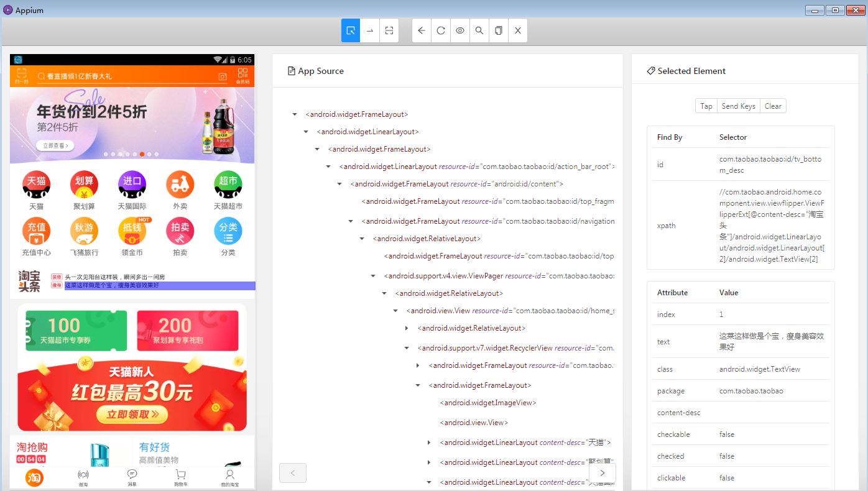Viewport: 868px width, 491px height.
Task: Click the previous page arrow in App Source
Action: pyautogui.click(x=293, y=473)
